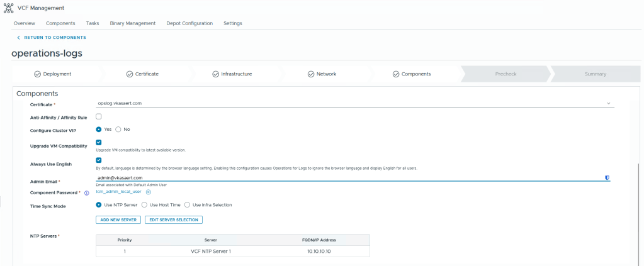This screenshot has width=644, height=266.
Task: Go to the Certificate wizard step
Action: coord(142,74)
